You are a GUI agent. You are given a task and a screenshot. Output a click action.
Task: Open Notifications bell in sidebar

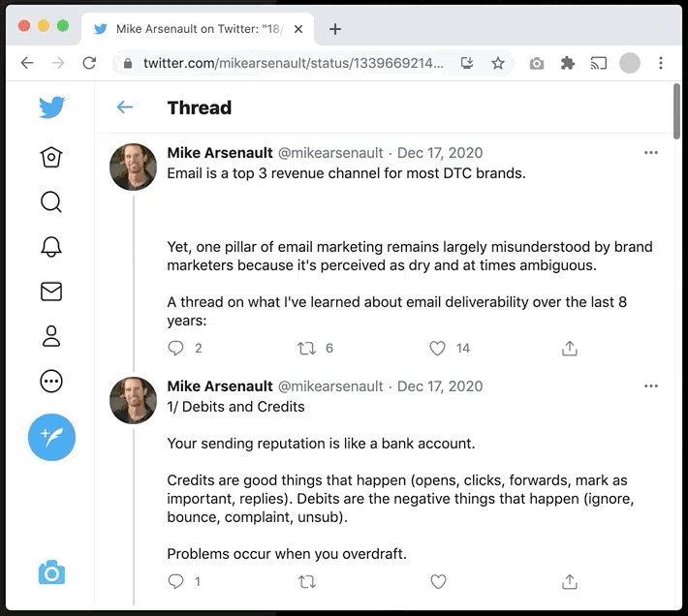pyautogui.click(x=51, y=247)
